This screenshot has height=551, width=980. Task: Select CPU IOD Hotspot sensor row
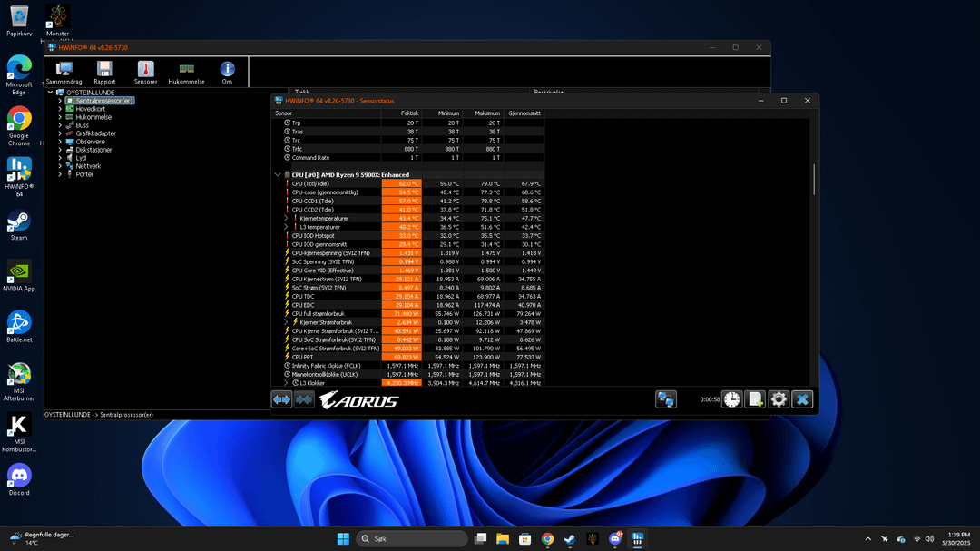[408, 236]
